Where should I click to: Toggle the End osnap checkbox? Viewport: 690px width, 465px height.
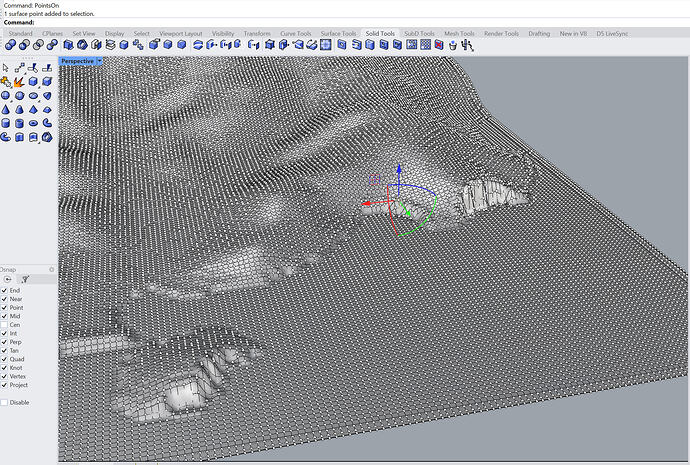(x=4, y=290)
